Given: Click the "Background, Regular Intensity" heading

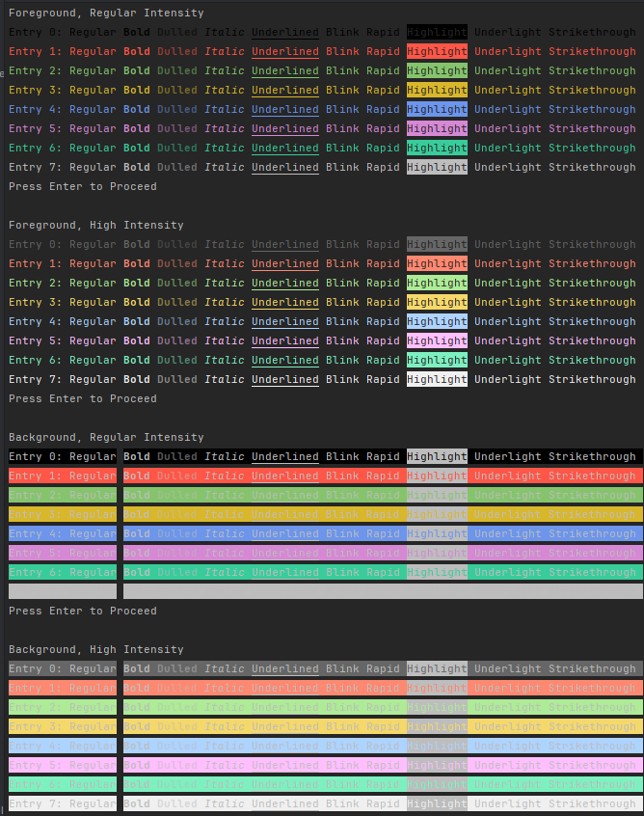Looking at the screenshot, I should (x=106, y=438).
